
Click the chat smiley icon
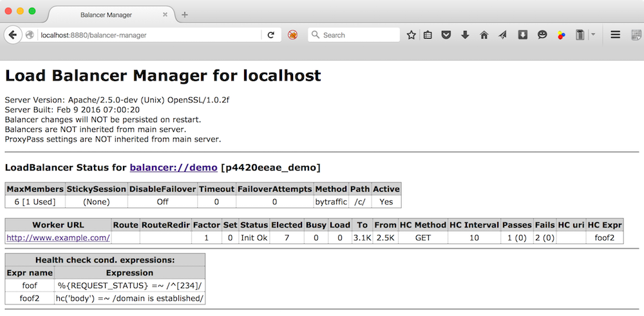click(542, 35)
